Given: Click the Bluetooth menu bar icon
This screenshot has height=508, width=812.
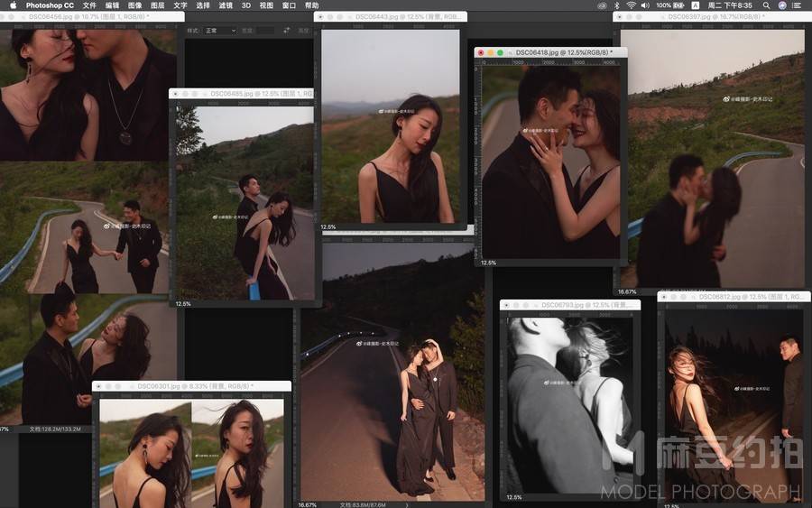Looking at the screenshot, I should pyautogui.click(x=617, y=5).
